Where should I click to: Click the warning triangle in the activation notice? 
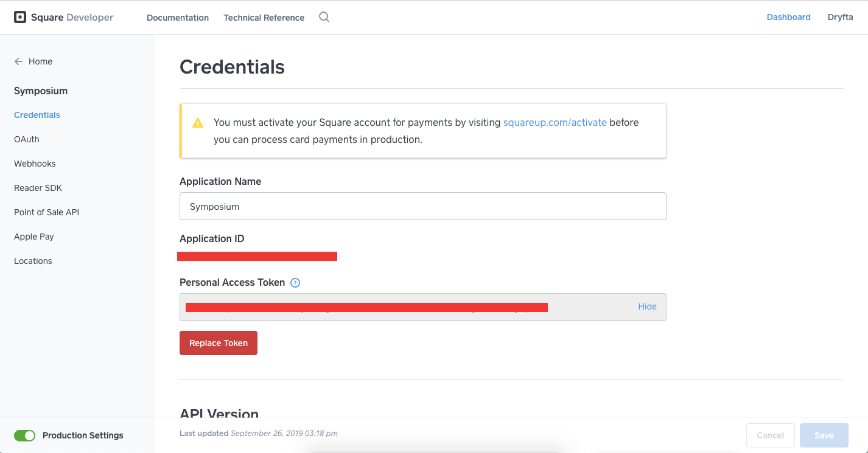point(197,122)
